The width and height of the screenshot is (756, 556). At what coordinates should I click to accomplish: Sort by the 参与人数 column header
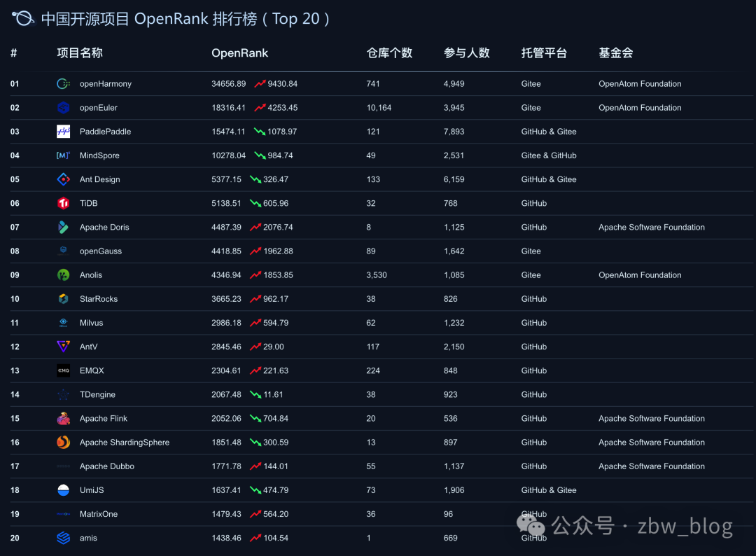[466, 53]
